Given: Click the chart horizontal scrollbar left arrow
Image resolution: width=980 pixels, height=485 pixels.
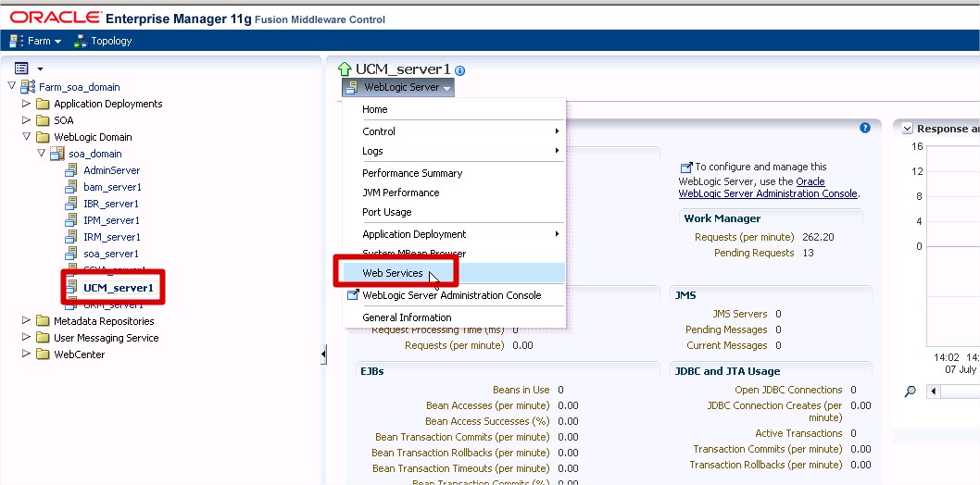Looking at the screenshot, I should (933, 392).
